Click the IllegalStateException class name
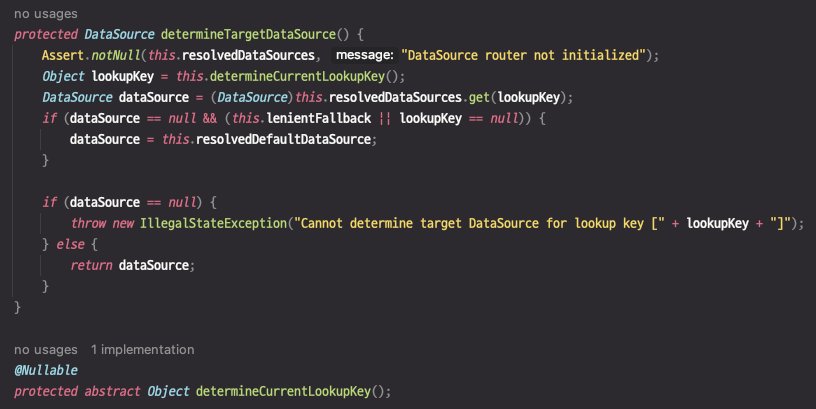This screenshot has height=409, width=816. click(x=213, y=223)
